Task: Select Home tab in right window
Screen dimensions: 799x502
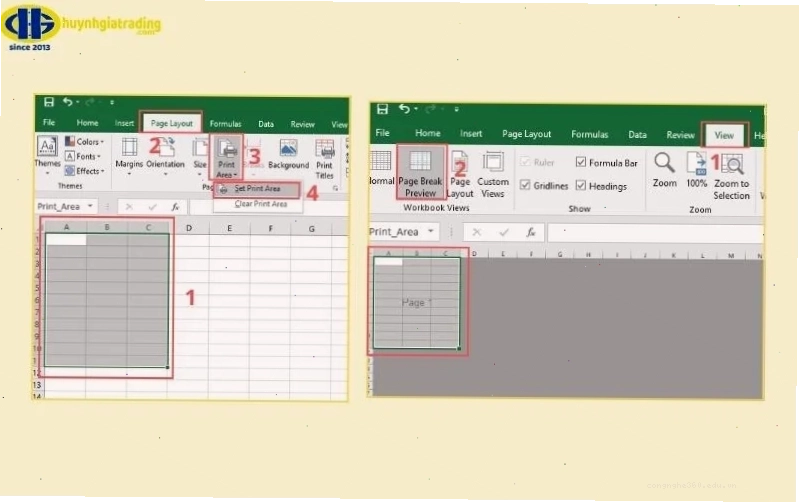Action: [428, 133]
